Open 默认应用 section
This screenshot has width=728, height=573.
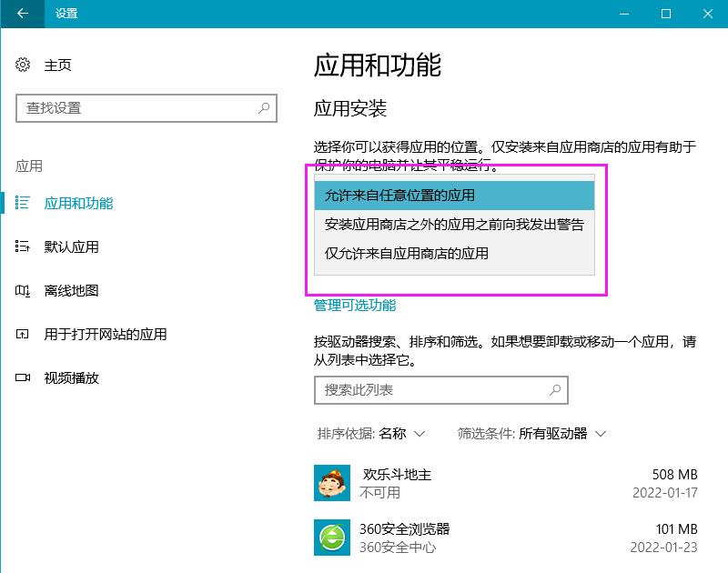pos(71,246)
